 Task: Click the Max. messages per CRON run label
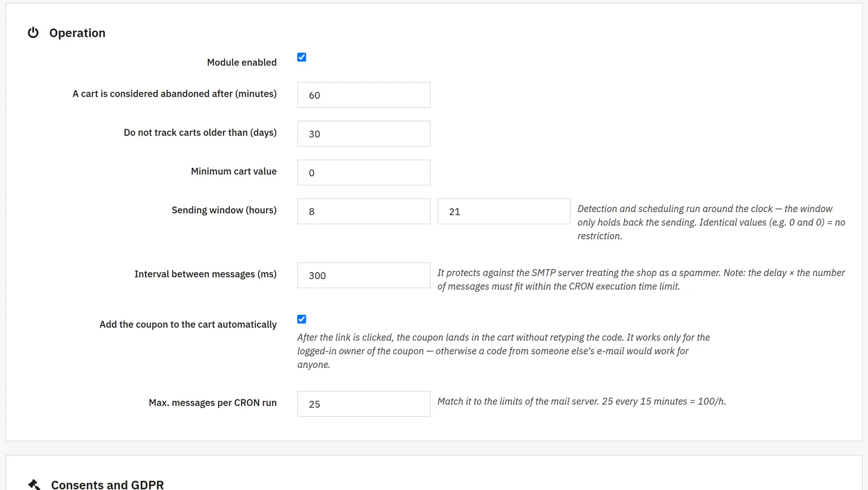click(213, 403)
